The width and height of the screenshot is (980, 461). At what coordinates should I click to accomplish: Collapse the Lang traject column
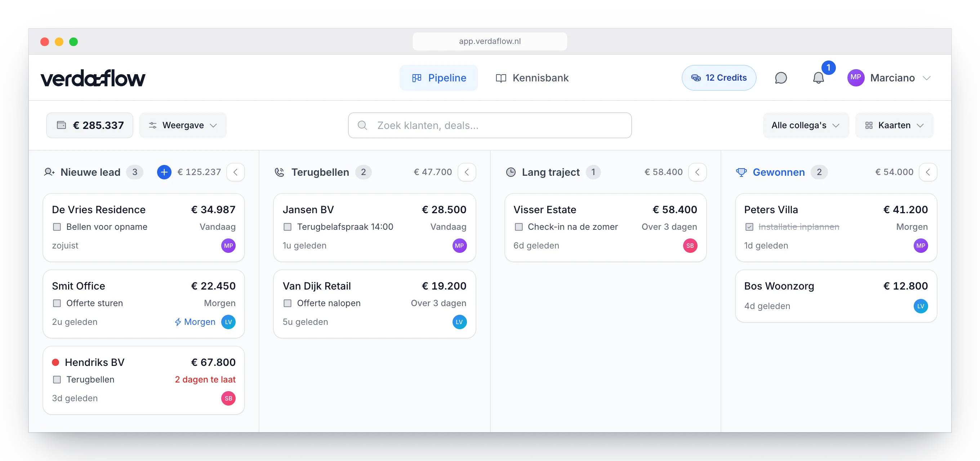click(697, 172)
